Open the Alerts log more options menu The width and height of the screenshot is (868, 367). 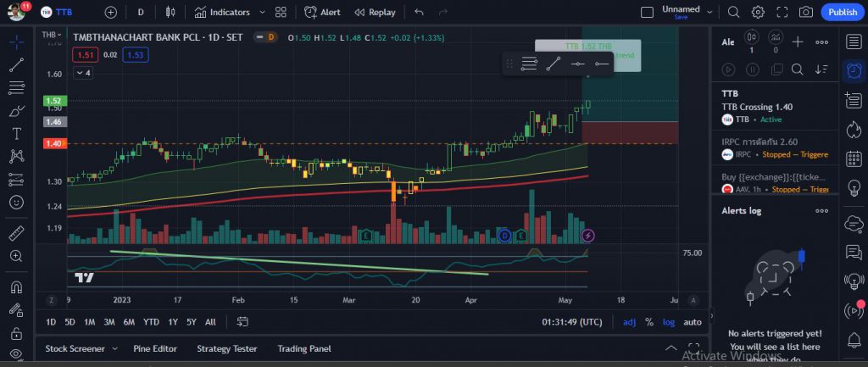point(821,211)
